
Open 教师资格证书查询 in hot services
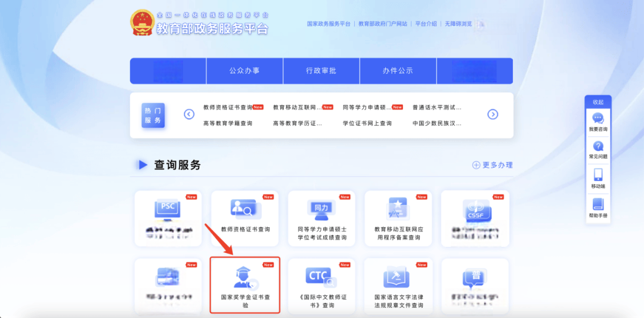tap(228, 107)
